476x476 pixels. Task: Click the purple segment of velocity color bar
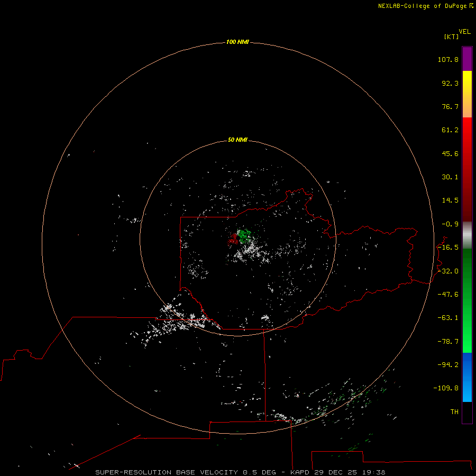(467, 59)
